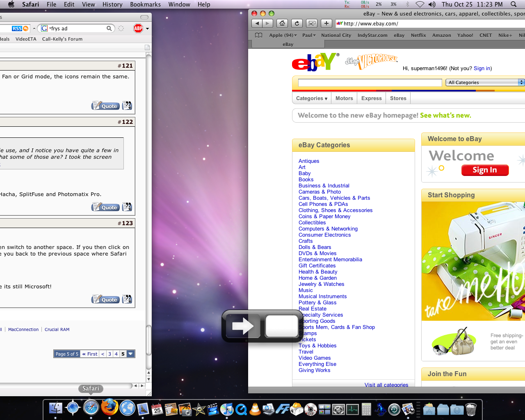Open Finder from the Dock

[x=55, y=408]
